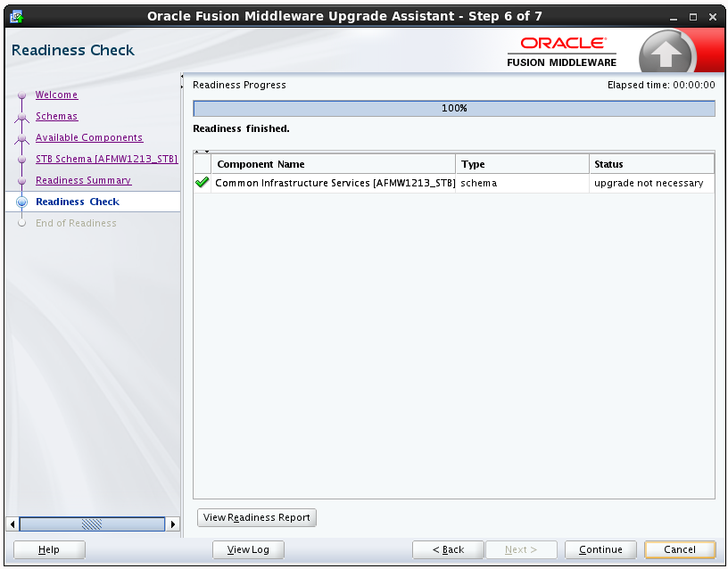Click the 'upgrade not necessary' status cell
The width and height of the screenshot is (728, 569).
point(652,183)
